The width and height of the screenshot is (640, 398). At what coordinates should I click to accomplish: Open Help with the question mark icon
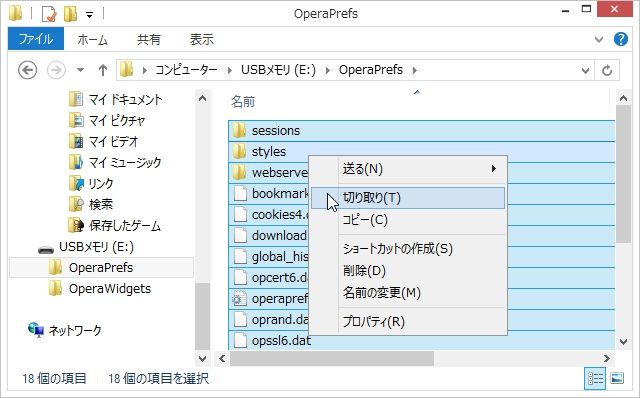[x=621, y=39]
